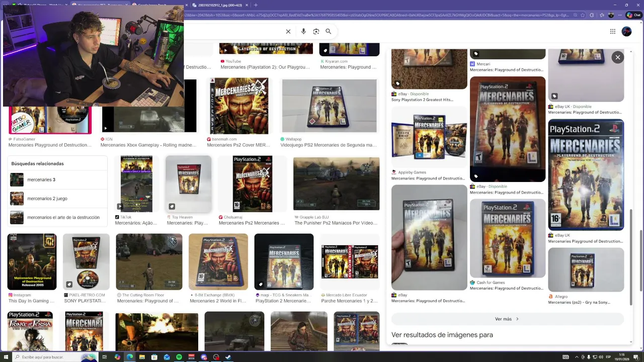Open Mercado Libre Ecuador Parche image

[350, 261]
